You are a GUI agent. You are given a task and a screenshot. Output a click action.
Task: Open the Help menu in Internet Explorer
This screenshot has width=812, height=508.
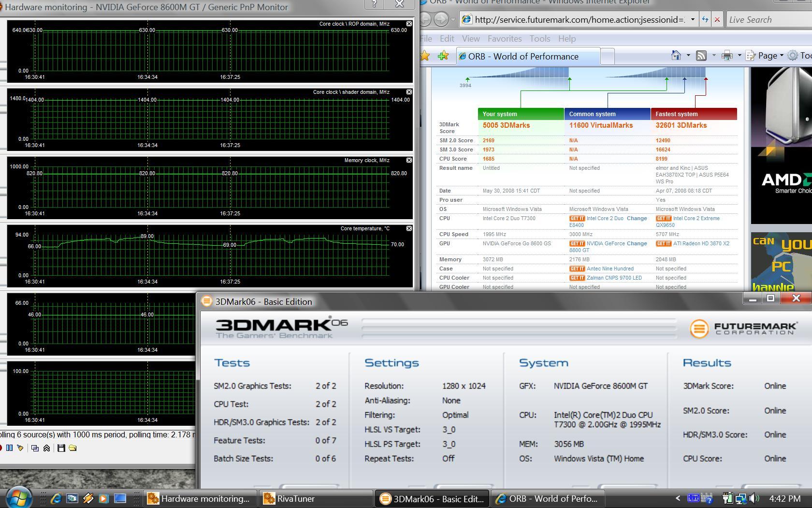(566, 39)
